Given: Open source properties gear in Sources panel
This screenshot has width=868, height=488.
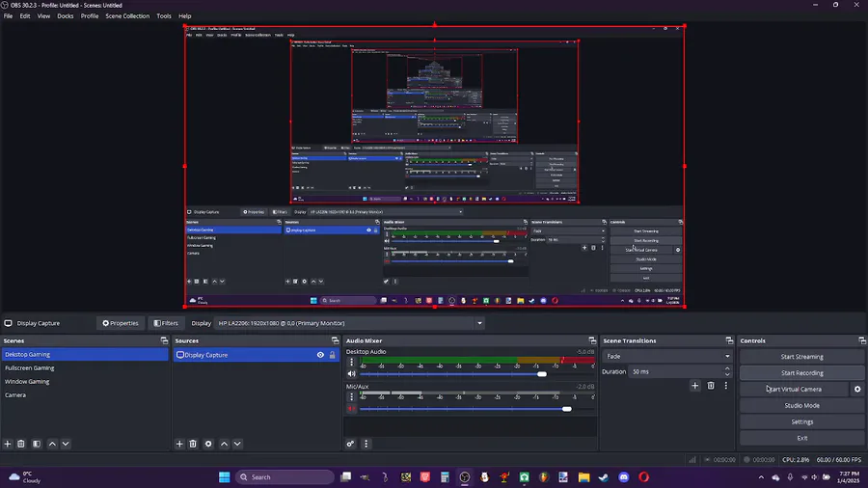Looking at the screenshot, I should 208,444.
